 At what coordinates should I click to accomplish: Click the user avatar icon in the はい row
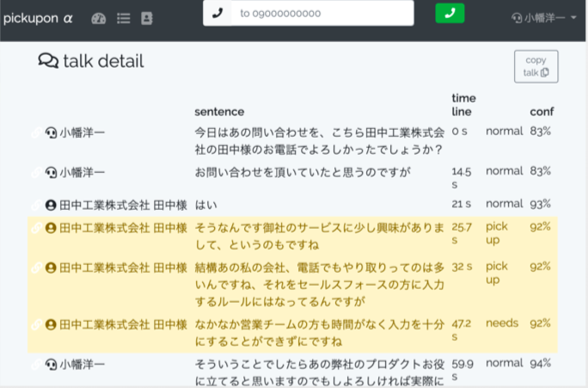tap(51, 205)
